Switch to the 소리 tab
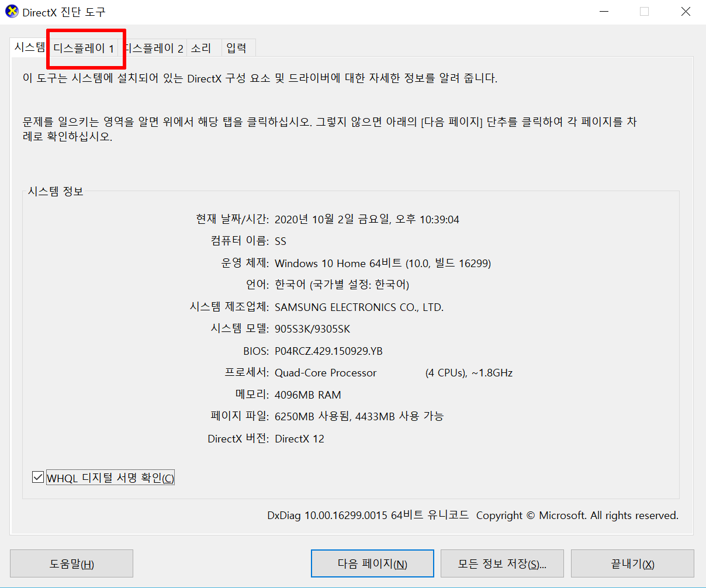This screenshot has width=706, height=588. point(201,49)
